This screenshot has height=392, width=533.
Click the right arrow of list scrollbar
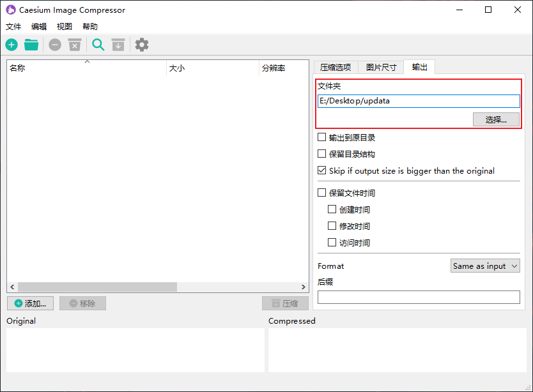pos(303,287)
